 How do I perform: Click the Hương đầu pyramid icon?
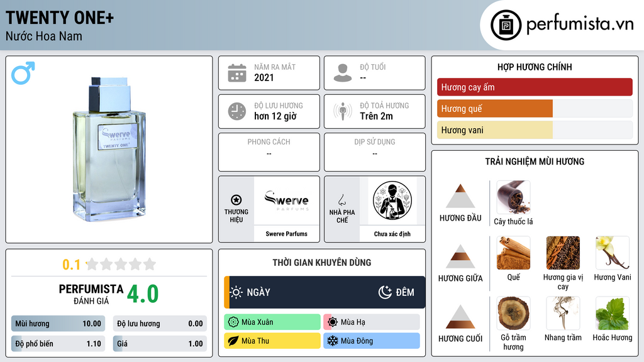tap(460, 196)
